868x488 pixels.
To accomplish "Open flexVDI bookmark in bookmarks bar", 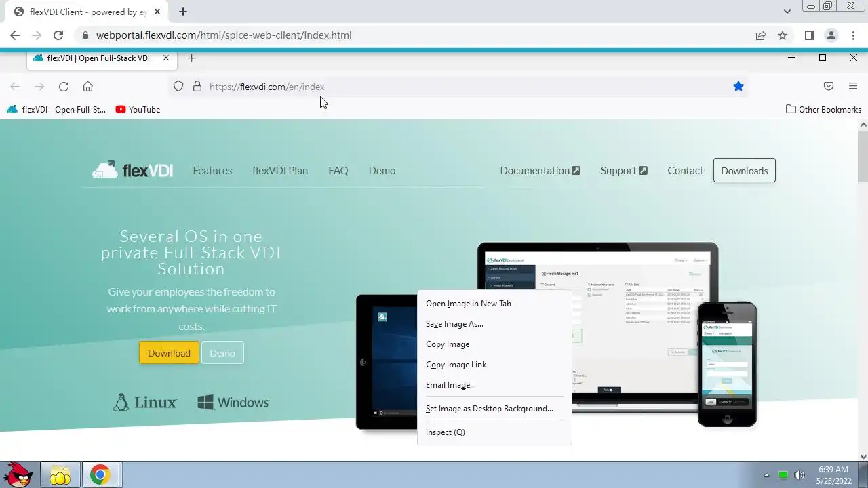I will (x=56, y=110).
